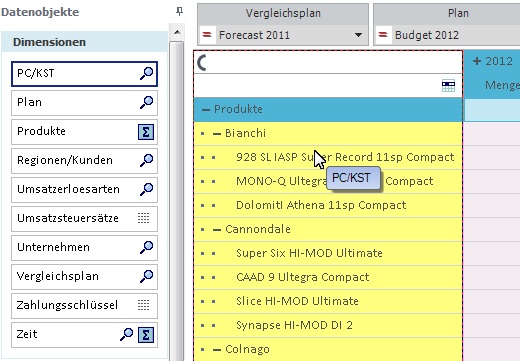The width and height of the screenshot is (520, 361).
Task: Select the Umsatzerloesarten dimension item
Action: (x=84, y=190)
